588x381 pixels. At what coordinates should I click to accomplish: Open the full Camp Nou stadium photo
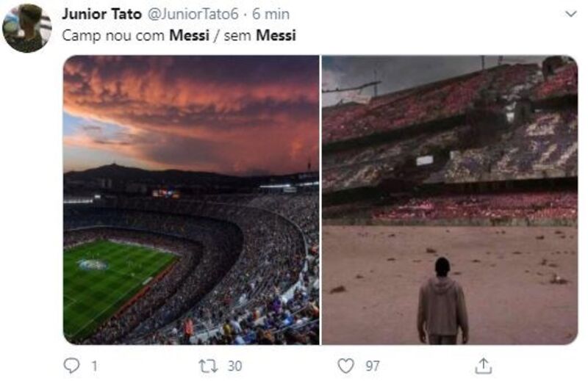[191, 200]
